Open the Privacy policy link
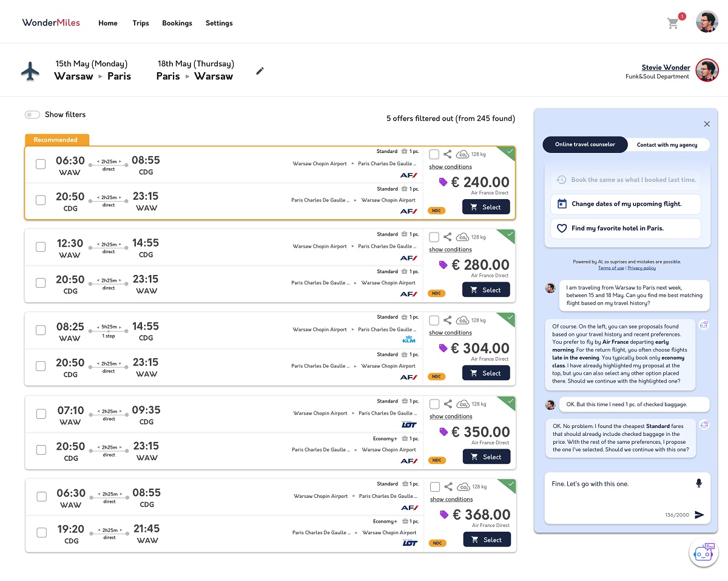728x581 pixels. tap(641, 268)
